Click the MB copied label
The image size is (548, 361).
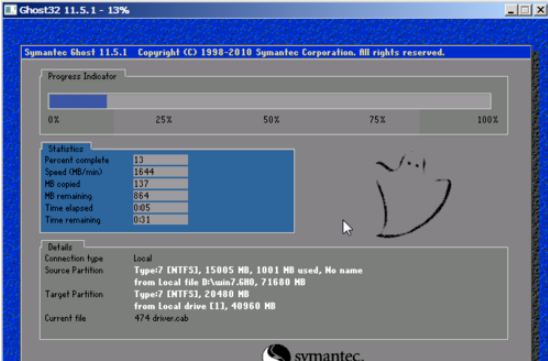(62, 184)
